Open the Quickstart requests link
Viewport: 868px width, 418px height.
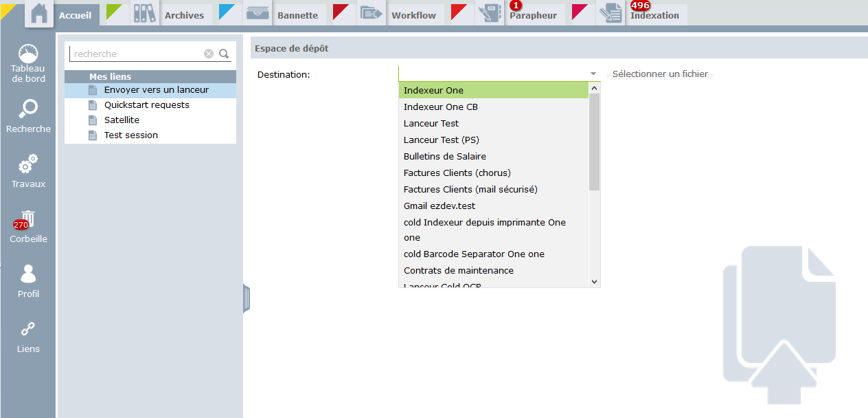(x=146, y=105)
